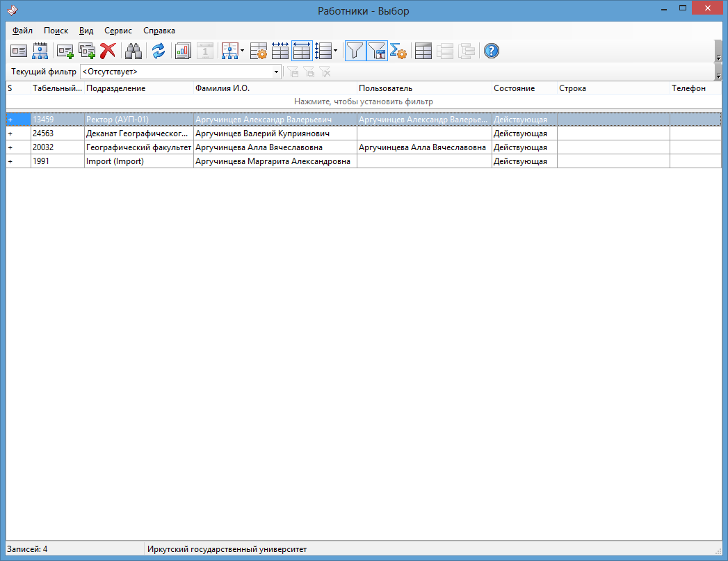Refresh the list with blue arrows icon
The width and height of the screenshot is (728, 561).
click(x=159, y=51)
